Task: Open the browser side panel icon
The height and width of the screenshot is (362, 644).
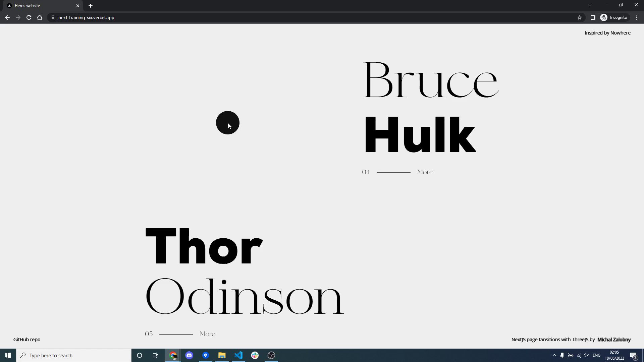Action: [593, 17]
